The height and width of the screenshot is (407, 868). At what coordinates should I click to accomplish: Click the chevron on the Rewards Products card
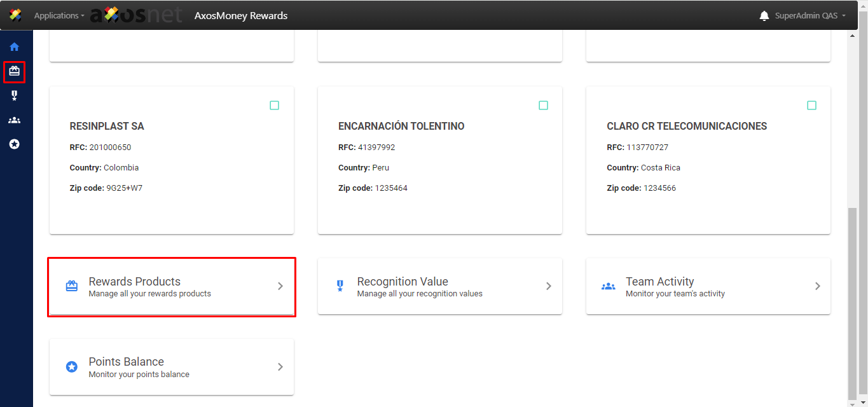point(280,286)
